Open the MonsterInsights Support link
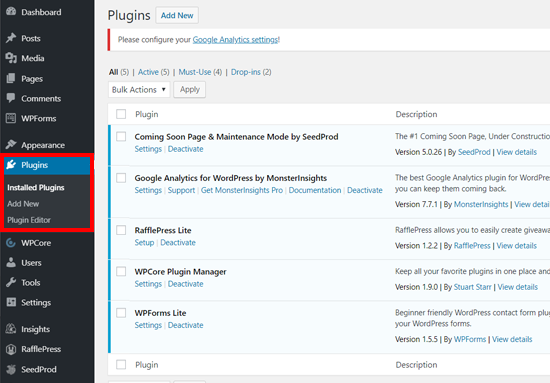Viewport: 550px width, 383px height. coord(181,190)
